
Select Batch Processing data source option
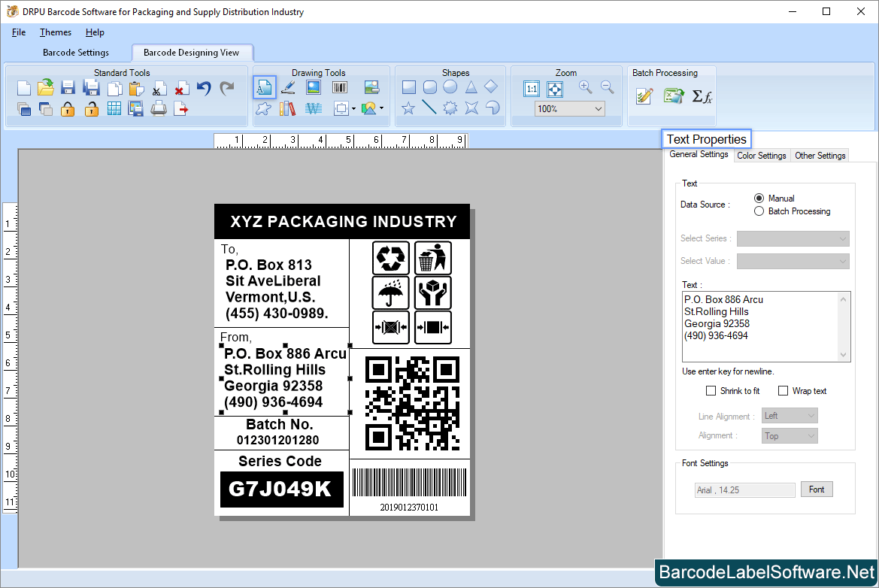(x=759, y=211)
